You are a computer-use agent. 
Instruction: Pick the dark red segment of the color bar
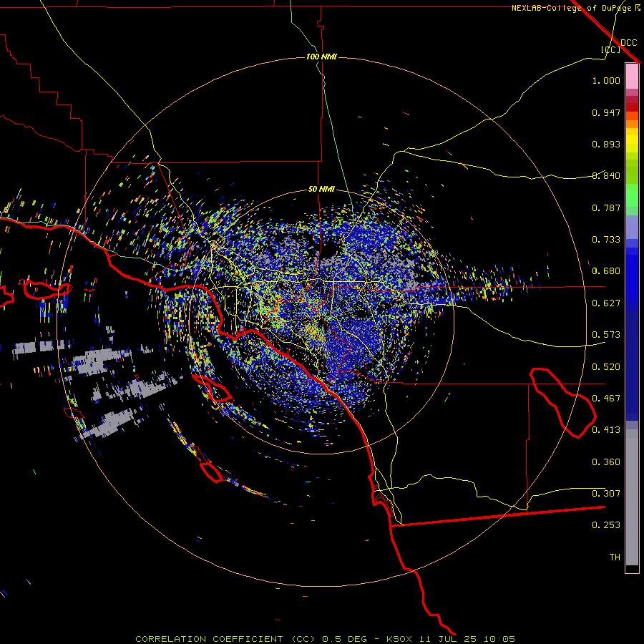click(x=632, y=107)
